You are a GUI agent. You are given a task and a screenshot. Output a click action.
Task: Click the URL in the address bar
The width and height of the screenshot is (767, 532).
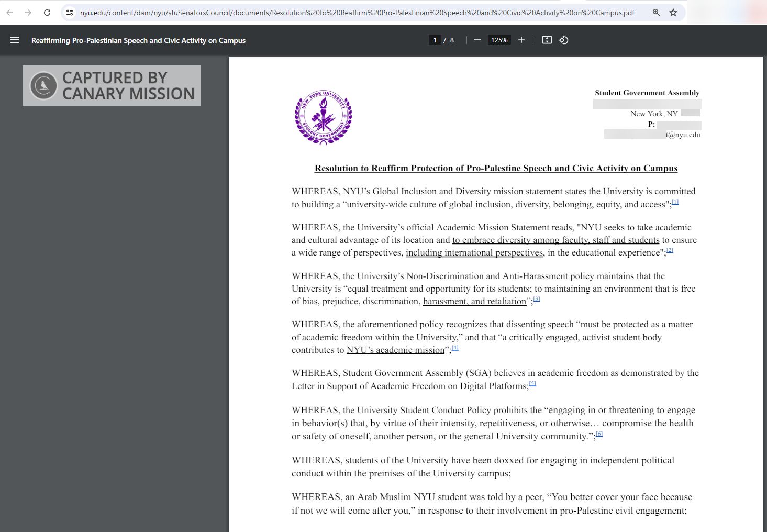[x=356, y=13]
